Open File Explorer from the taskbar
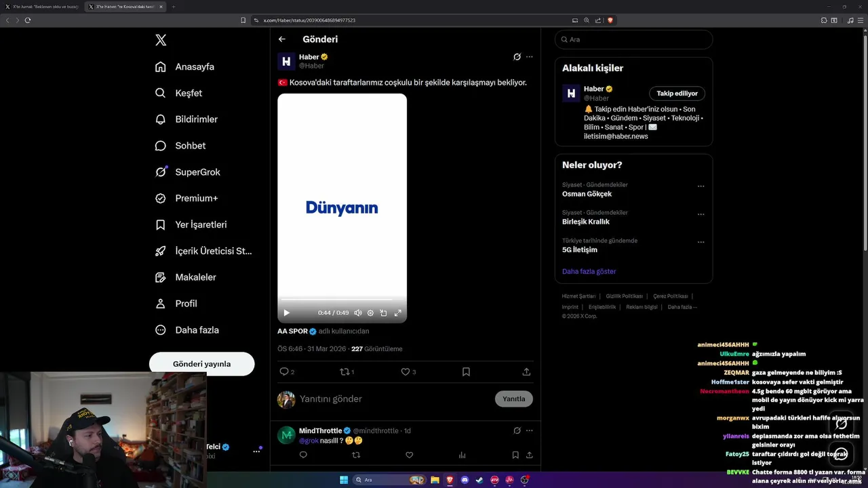Image resolution: width=868 pixels, height=488 pixels. pos(435,480)
